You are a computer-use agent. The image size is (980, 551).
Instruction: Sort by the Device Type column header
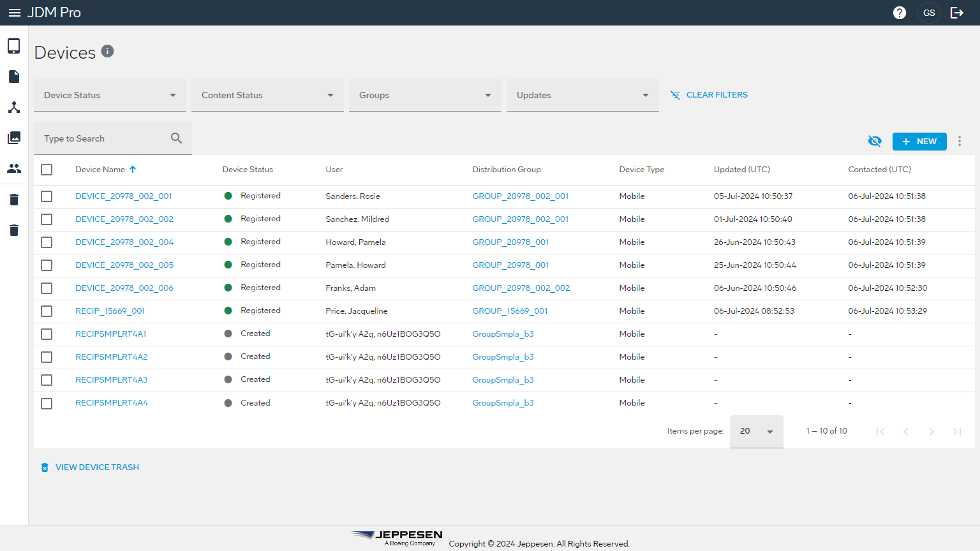coord(642,170)
